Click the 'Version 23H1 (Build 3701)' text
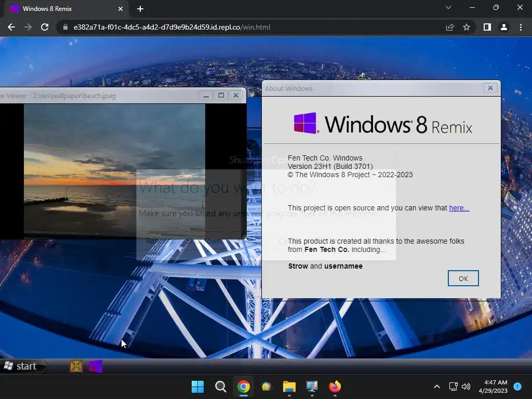The image size is (532, 399). 330,166
